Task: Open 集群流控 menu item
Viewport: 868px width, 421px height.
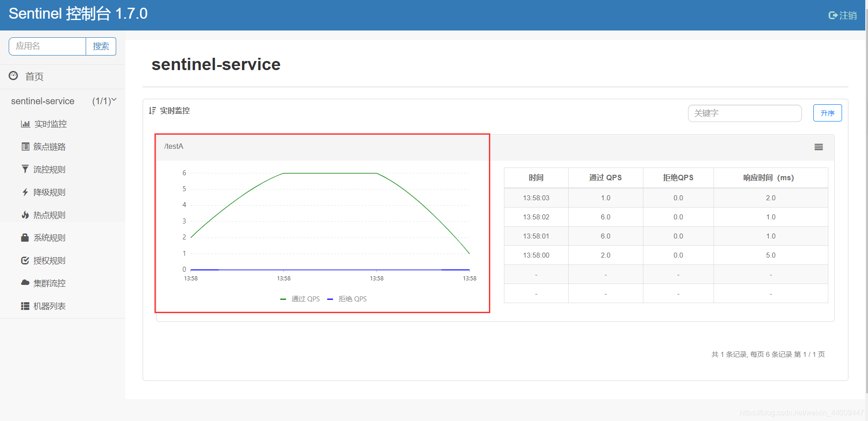Action: [x=49, y=283]
